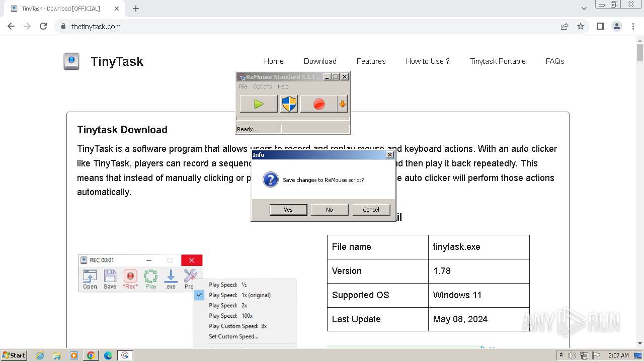Bookmark this page with the star icon
Image resolution: width=644 pixels, height=362 pixels.
[x=581, y=26]
